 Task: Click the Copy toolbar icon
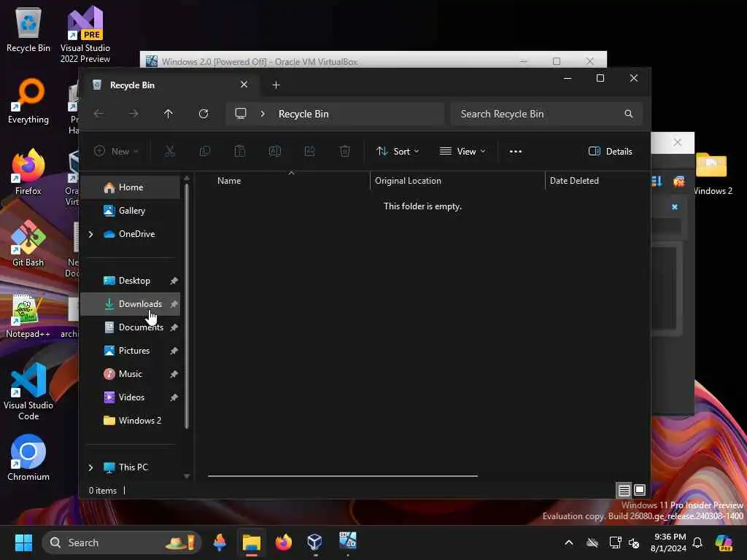click(205, 152)
